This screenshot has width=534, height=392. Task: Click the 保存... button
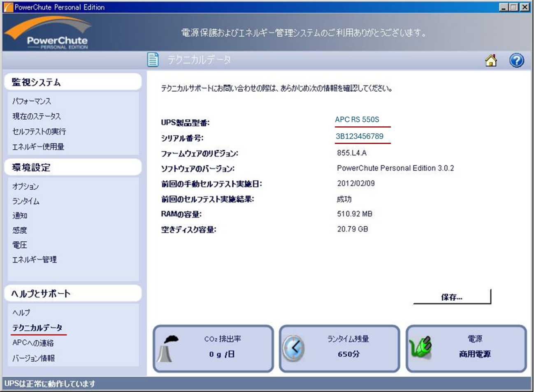tap(452, 297)
